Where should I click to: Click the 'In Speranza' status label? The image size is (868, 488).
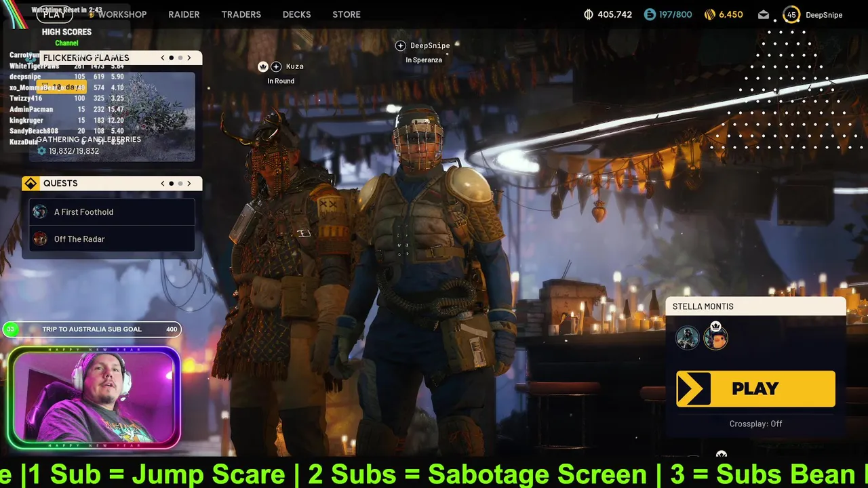(x=424, y=60)
